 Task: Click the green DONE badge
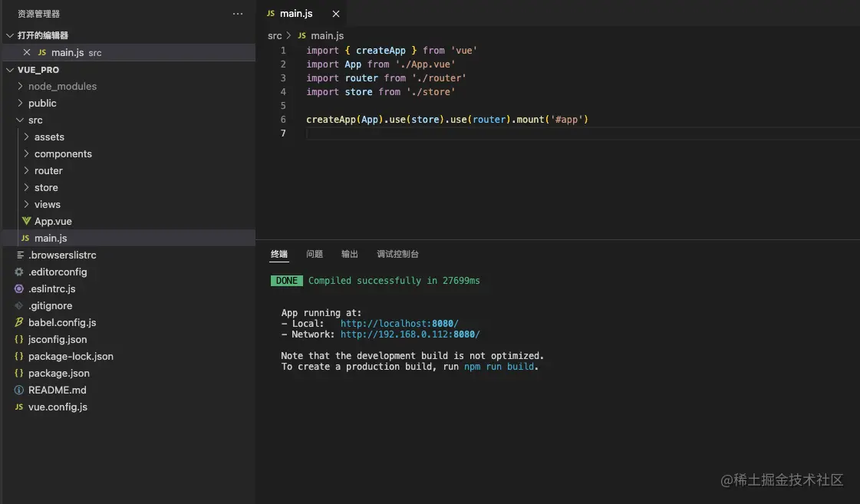tap(286, 281)
